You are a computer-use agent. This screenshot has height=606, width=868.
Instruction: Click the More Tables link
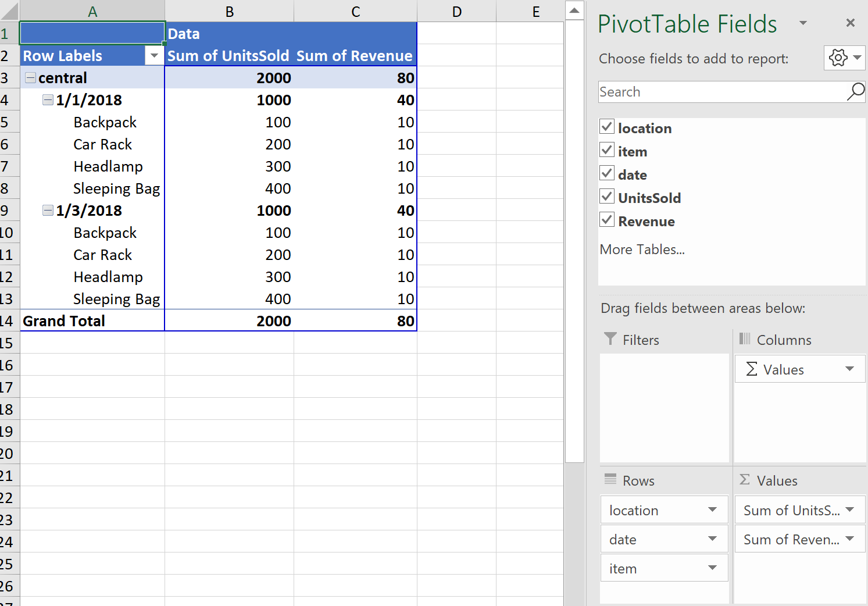(x=642, y=249)
